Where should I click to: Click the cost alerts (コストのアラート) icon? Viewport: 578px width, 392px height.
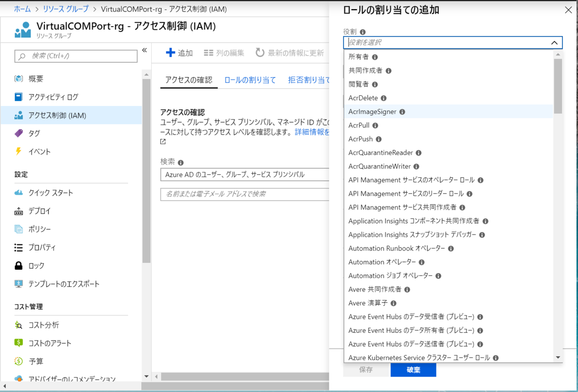(x=19, y=343)
